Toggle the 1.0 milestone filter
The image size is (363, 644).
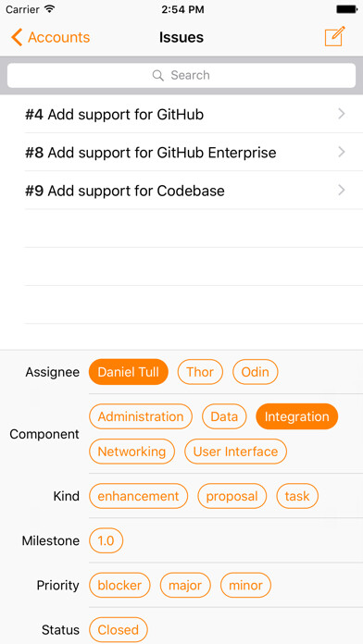pos(106,540)
